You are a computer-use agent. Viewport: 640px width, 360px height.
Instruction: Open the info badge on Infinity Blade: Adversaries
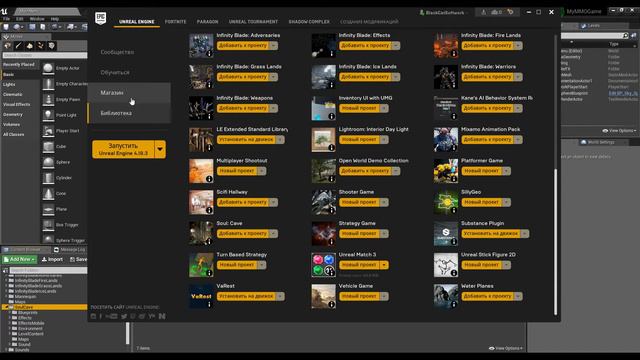click(209, 53)
